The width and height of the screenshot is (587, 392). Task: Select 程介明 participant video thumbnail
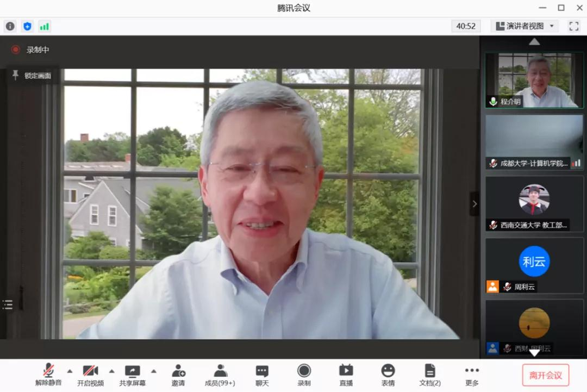click(x=534, y=80)
